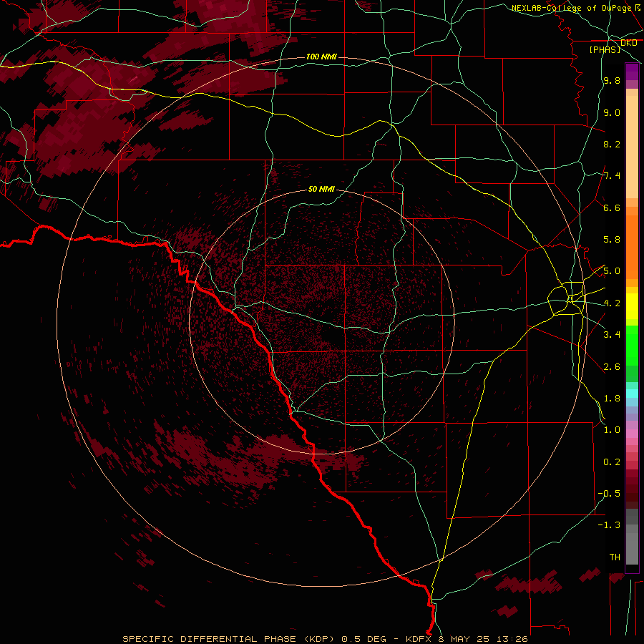Click the -0.5 value on the color scale
The height and width of the screenshot is (644, 644).
point(609,493)
